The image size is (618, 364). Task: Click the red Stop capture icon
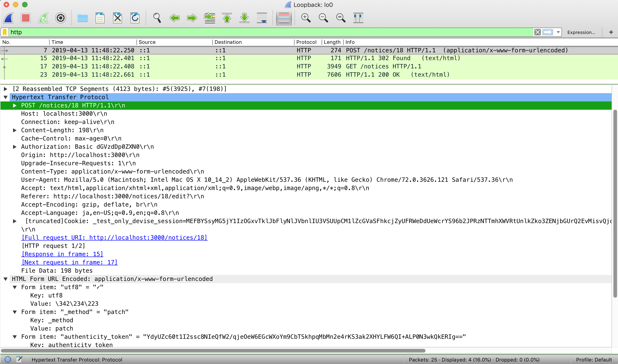(26, 18)
